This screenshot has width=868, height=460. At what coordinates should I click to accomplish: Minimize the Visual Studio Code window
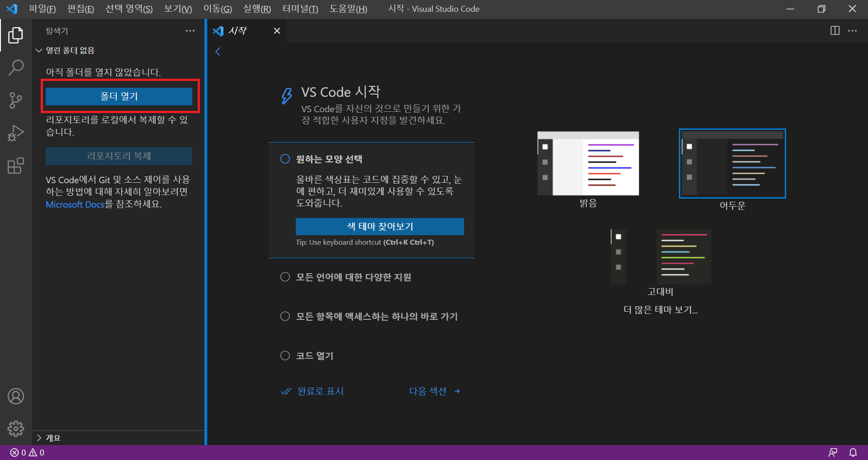791,9
